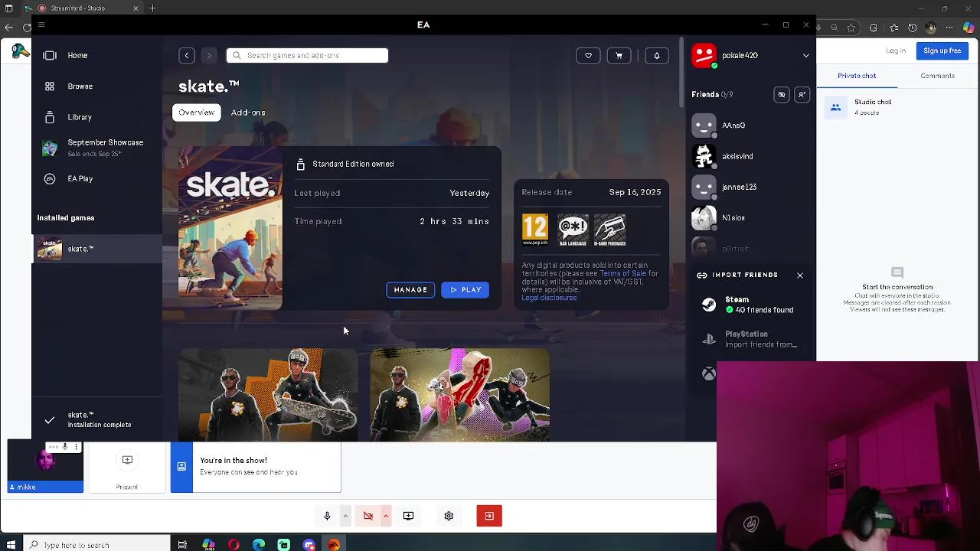Click Log in link in StreamYard
This screenshot has width=980, height=551.
click(x=896, y=51)
